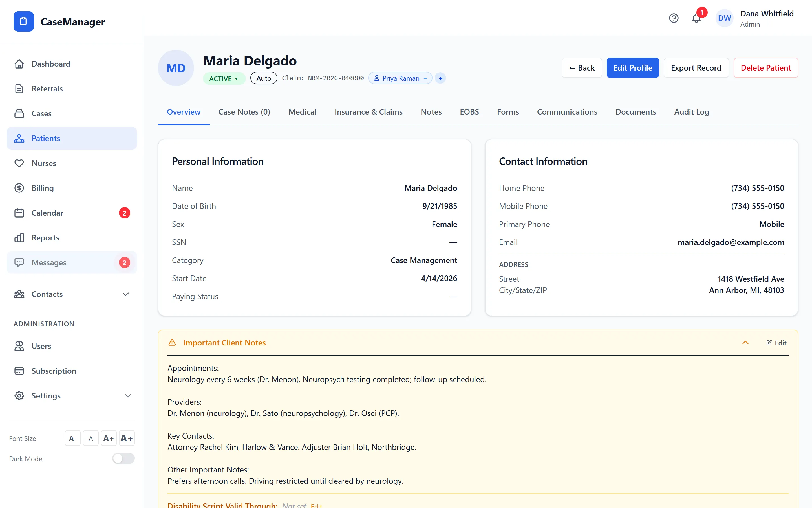Click the Auto case type badge
This screenshot has height=508, width=812.
264,78
